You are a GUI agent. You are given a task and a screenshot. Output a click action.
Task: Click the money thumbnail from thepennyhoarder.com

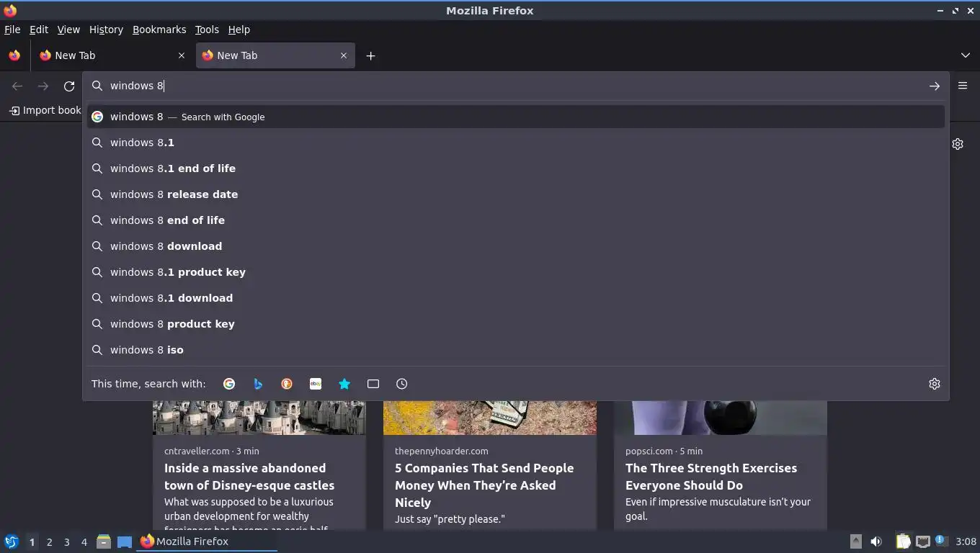(x=490, y=418)
